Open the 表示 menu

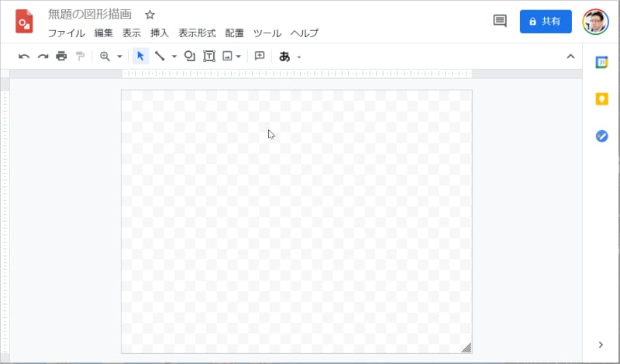click(131, 33)
